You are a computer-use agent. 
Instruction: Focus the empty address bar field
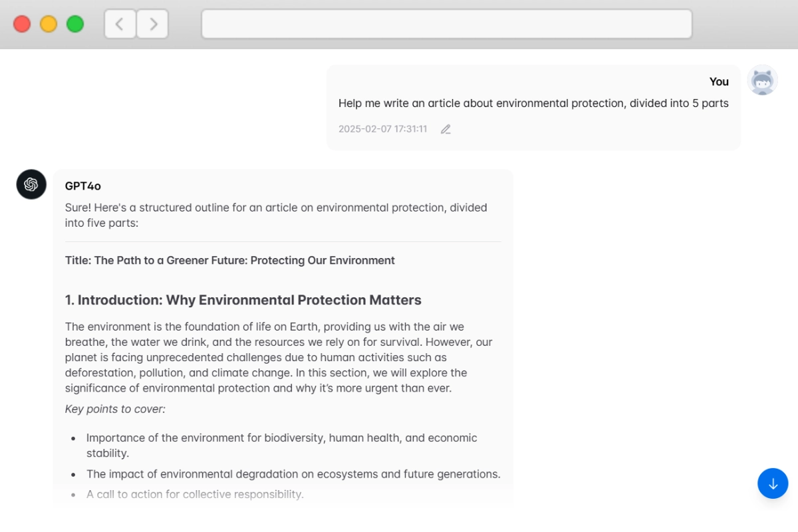point(446,24)
